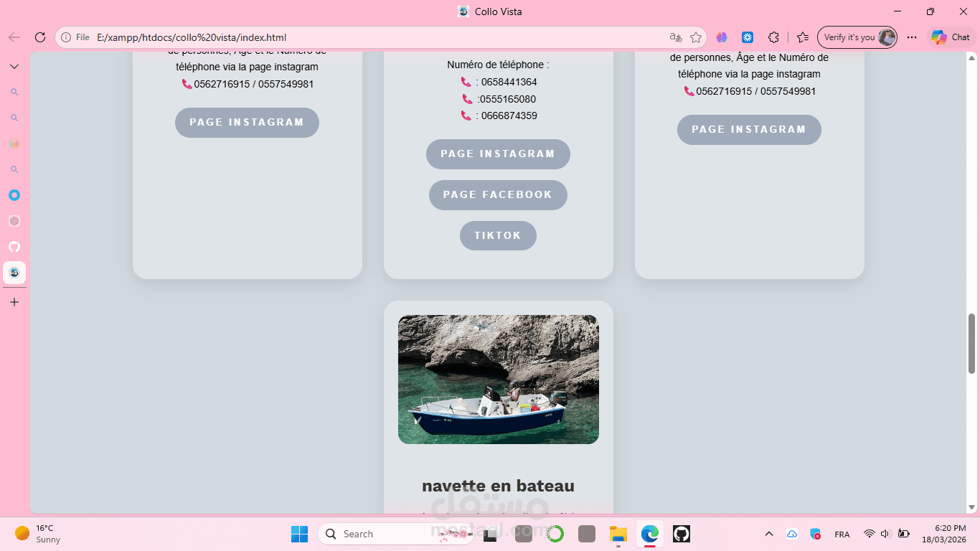Click right card phone numbers 0562716915 / 0557549981
The width and height of the screenshot is (980, 551).
(x=756, y=91)
